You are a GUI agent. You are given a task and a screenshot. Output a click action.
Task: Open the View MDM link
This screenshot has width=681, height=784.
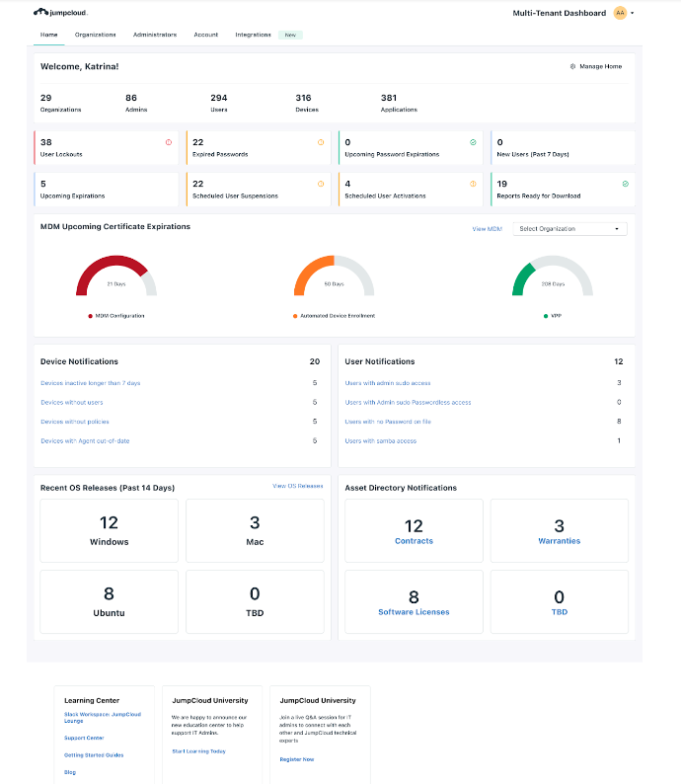point(488,229)
